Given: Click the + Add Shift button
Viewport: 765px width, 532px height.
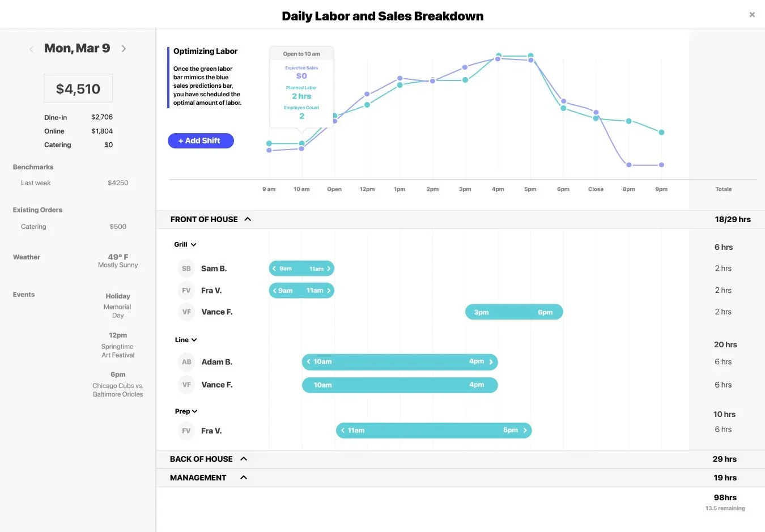Looking at the screenshot, I should 201,141.
